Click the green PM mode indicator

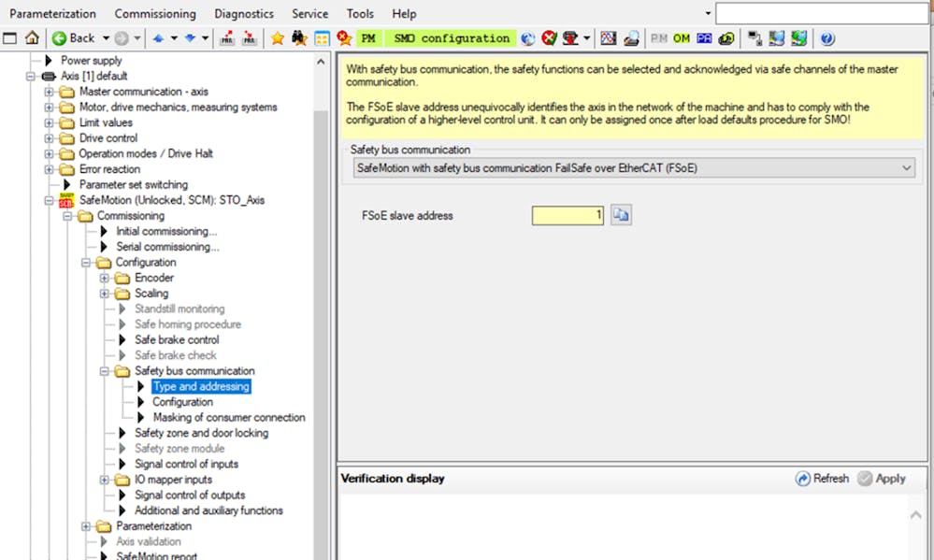(x=368, y=38)
